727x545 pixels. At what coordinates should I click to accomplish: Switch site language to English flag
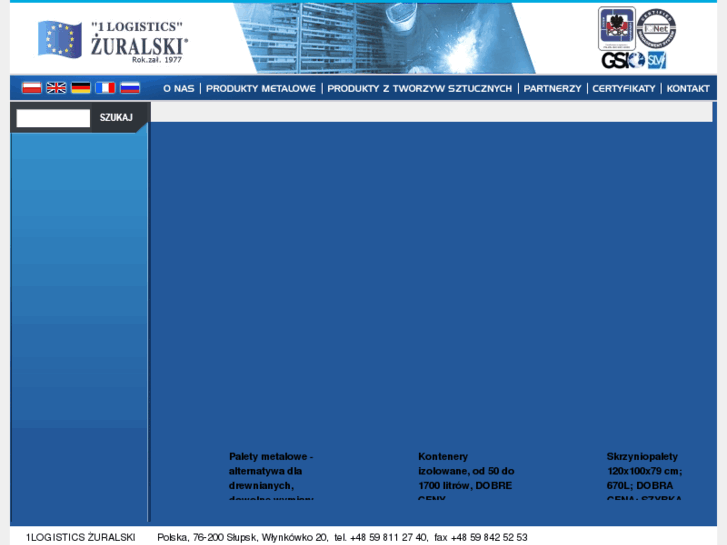point(56,88)
